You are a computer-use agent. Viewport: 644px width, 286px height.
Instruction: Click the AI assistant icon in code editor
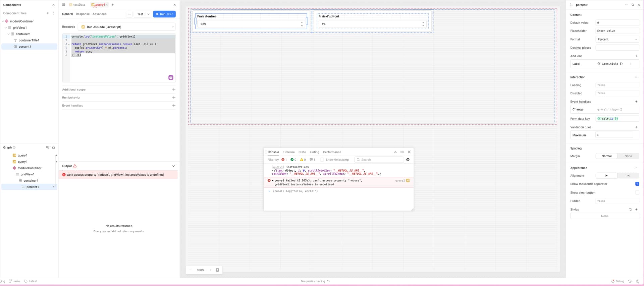[x=171, y=78]
